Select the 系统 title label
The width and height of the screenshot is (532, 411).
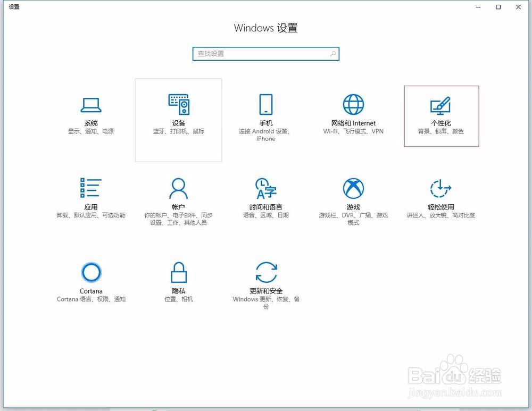(91, 123)
